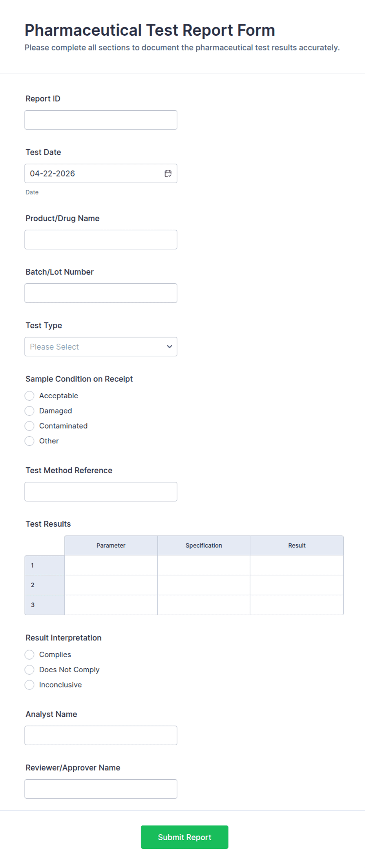
Task: Click the Test Method Reference field
Action: 101,492
